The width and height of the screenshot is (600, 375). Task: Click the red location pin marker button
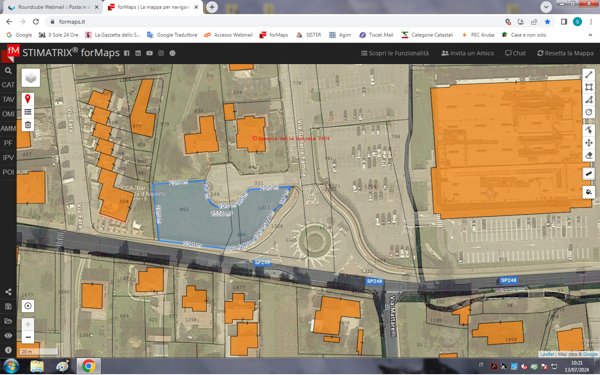(28, 99)
